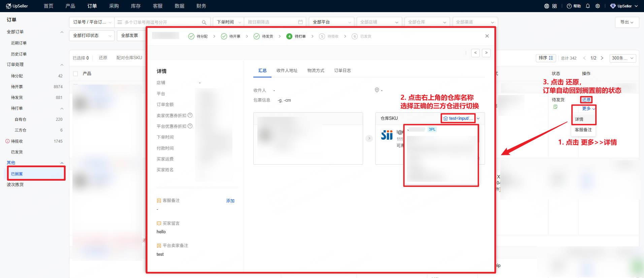The width and height of the screenshot is (644, 278).
Task: Click the 还原 link for the order
Action: coord(586,100)
